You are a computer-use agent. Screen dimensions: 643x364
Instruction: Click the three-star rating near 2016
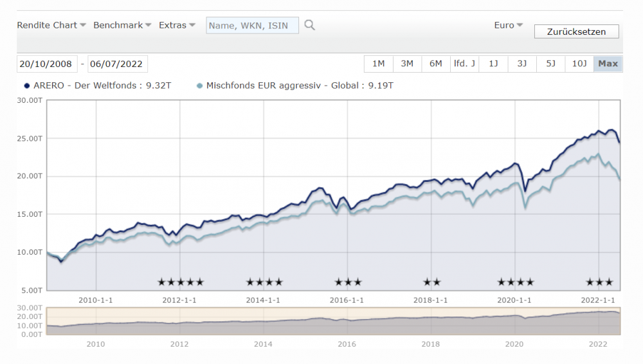tap(348, 282)
